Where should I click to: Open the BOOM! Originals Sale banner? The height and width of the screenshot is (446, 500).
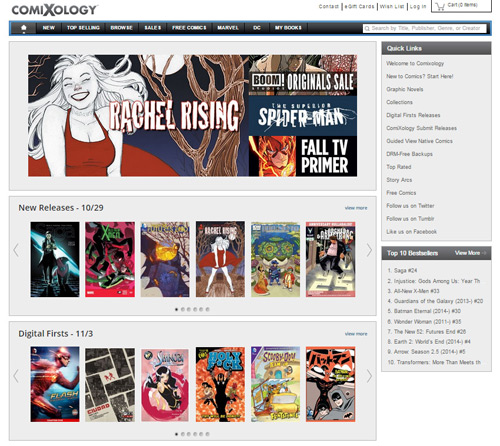[303, 75]
